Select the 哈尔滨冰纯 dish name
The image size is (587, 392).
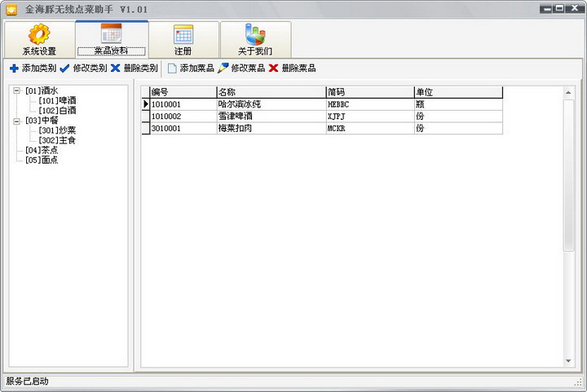point(271,104)
